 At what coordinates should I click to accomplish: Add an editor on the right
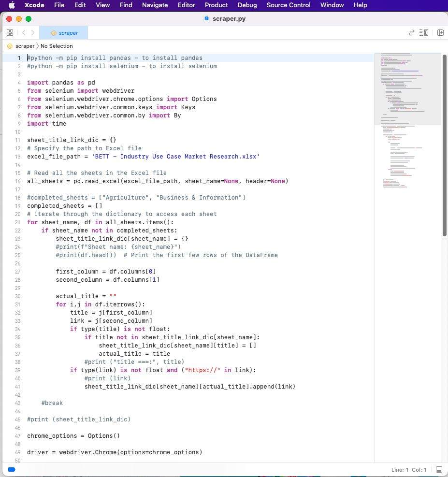440,32
